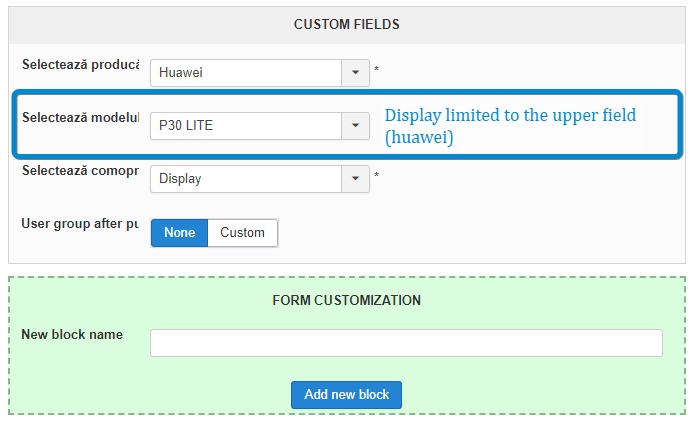
Task: Click the CUSTOM FIELDS section header
Action: click(346, 24)
